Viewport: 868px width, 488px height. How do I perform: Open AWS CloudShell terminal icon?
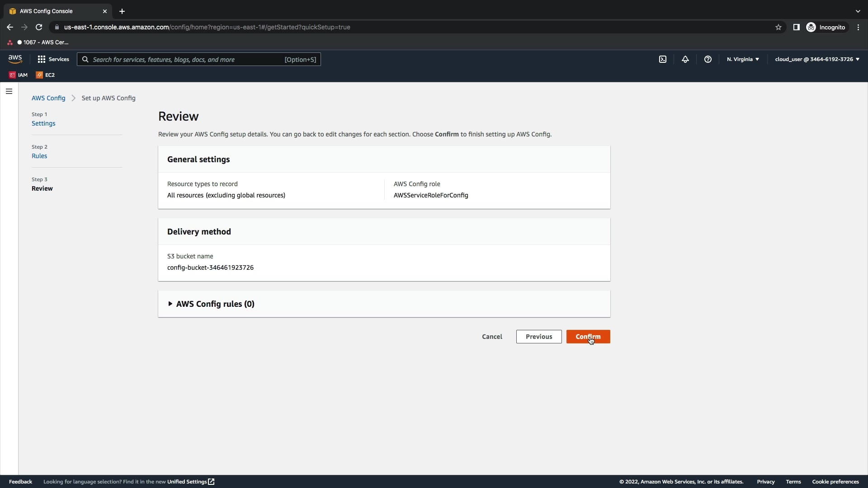[x=663, y=59]
